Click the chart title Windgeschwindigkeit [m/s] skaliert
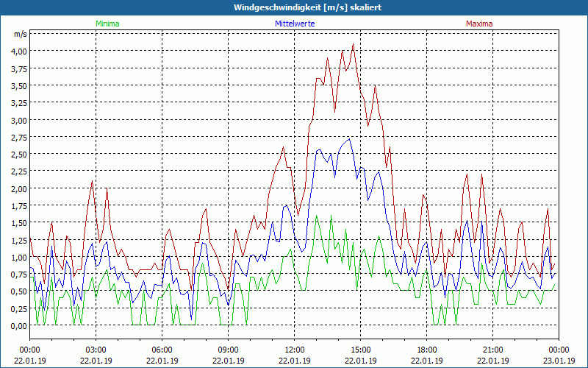This screenshot has width=588, height=368. 307,7
